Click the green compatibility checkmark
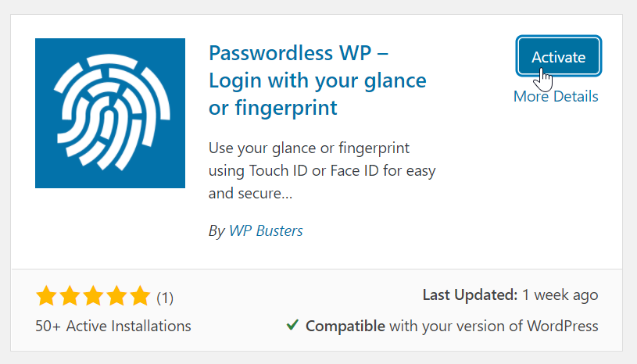Screen dimensions: 637x364 [x=292, y=325]
